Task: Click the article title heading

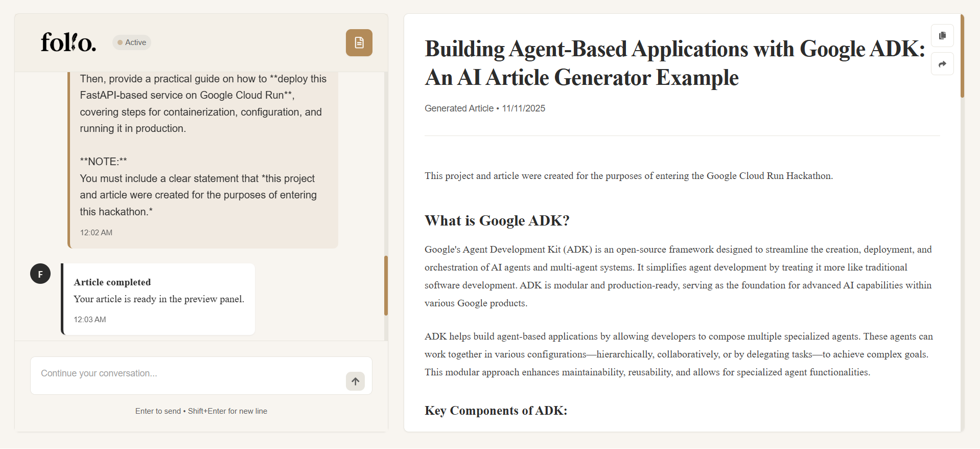Action: pyautogui.click(x=674, y=63)
